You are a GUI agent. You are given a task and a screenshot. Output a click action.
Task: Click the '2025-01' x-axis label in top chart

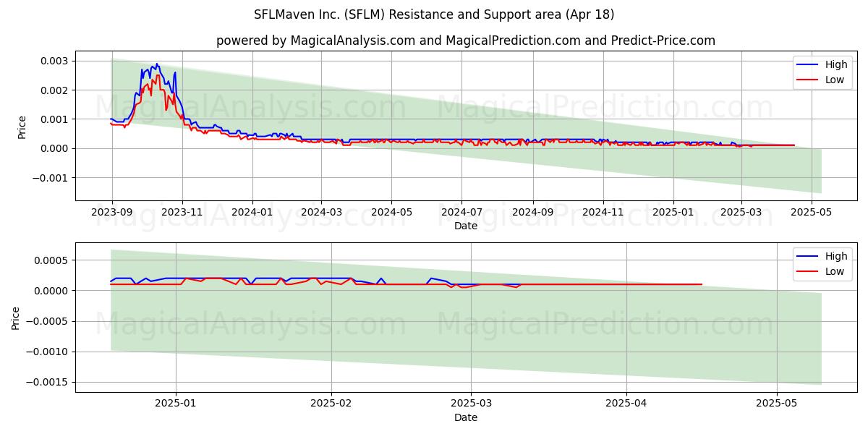click(x=673, y=212)
